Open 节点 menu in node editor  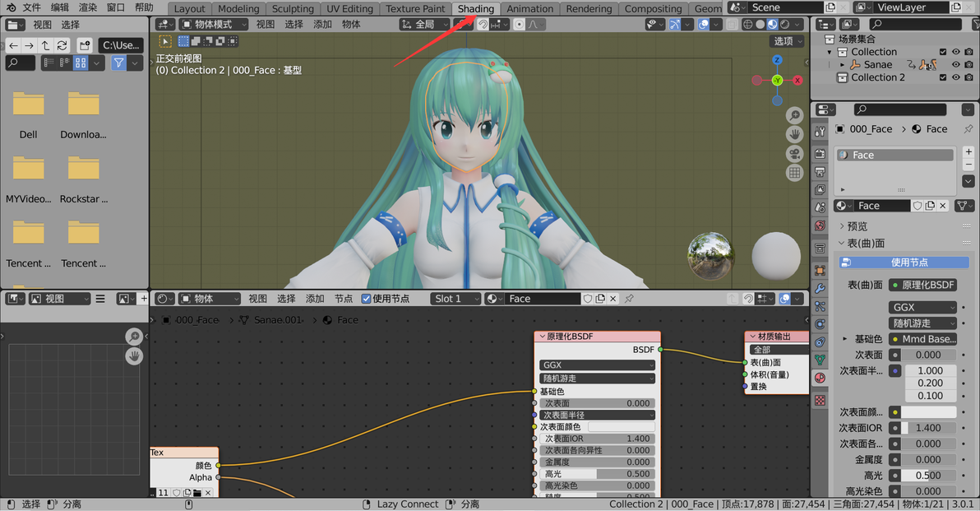point(343,299)
